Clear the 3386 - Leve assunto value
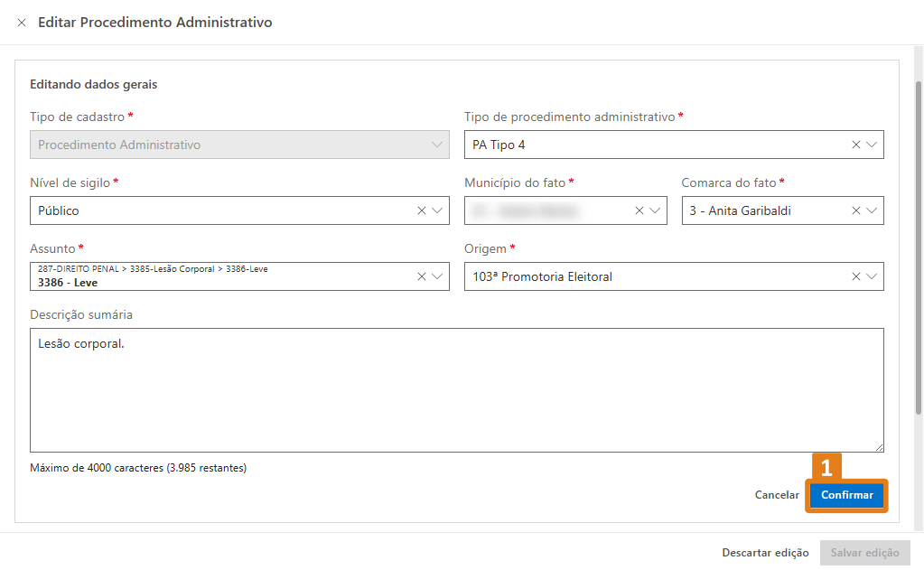Screen dimensions: 924x570 (x=421, y=276)
